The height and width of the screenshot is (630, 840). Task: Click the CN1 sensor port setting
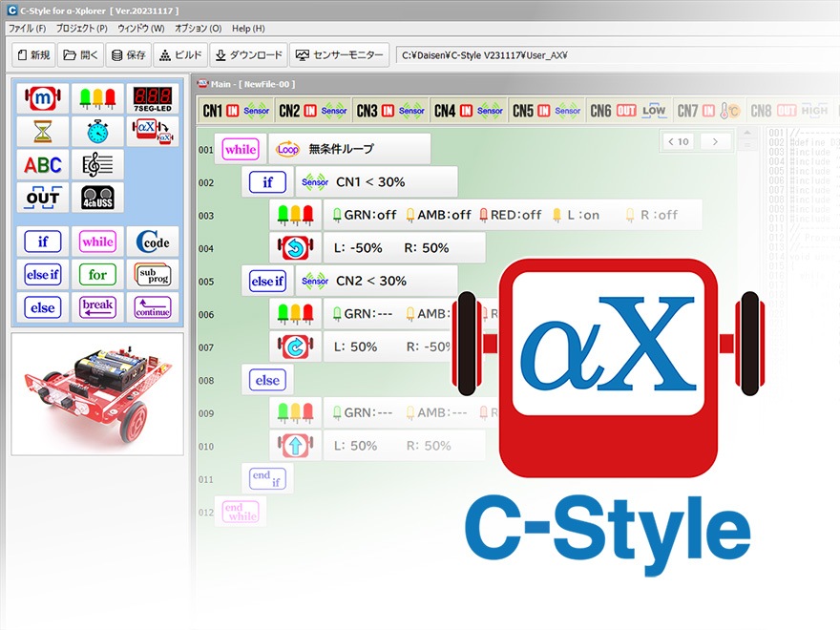tap(237, 111)
